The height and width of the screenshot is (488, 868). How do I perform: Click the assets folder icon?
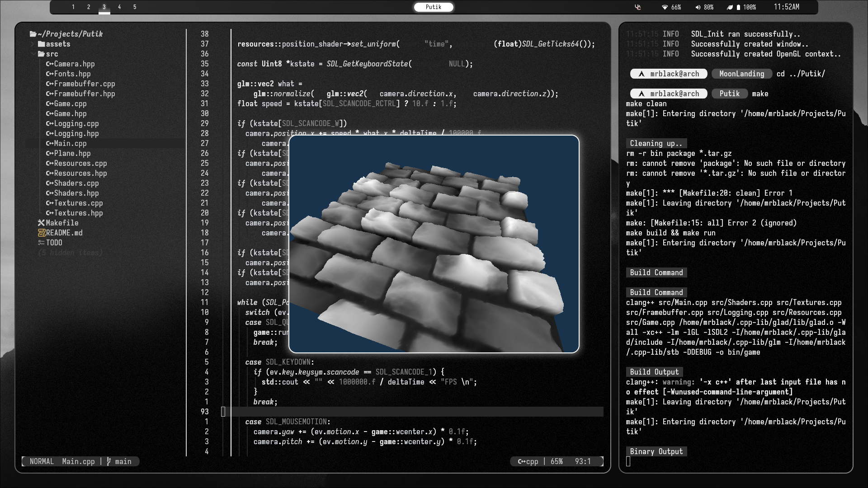click(41, 44)
